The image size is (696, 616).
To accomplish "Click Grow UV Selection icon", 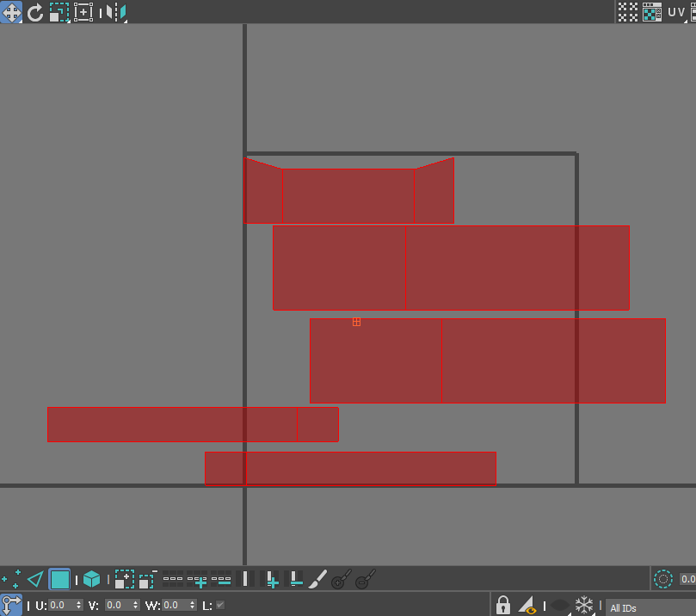I will (x=125, y=579).
